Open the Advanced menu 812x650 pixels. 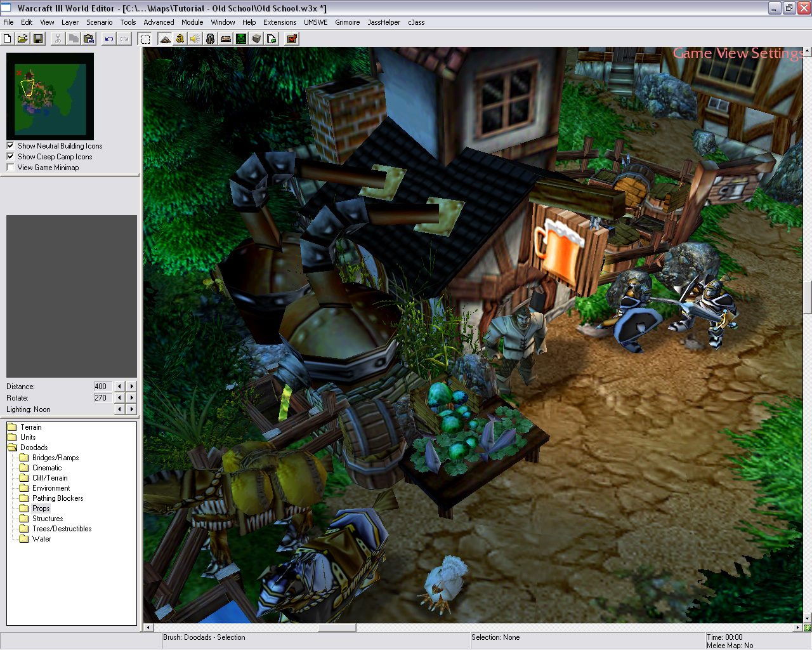tap(159, 22)
